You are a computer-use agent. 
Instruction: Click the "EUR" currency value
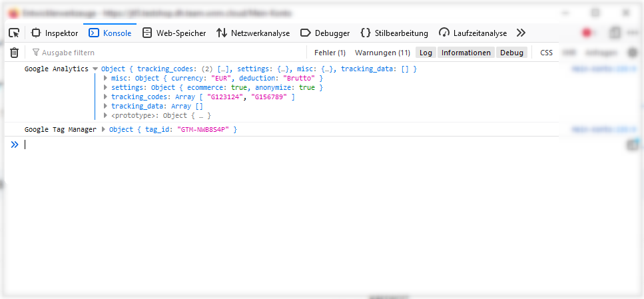click(221, 78)
